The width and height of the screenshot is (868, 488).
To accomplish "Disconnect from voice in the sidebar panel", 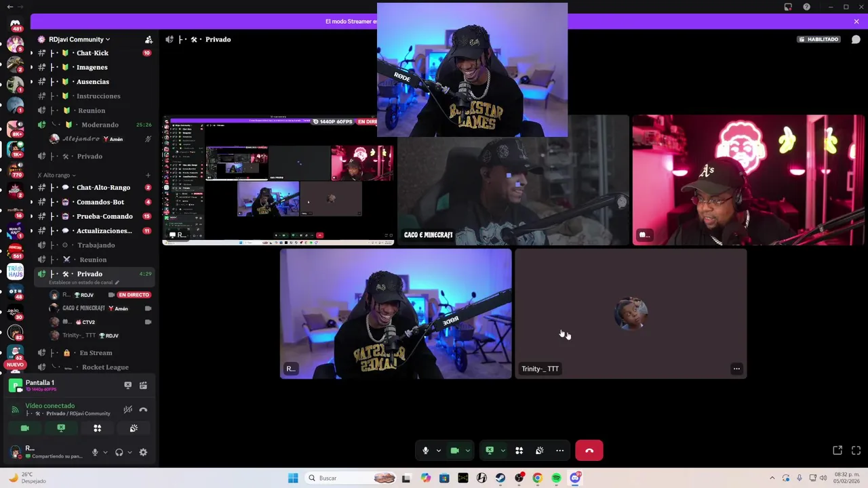I will [143, 409].
